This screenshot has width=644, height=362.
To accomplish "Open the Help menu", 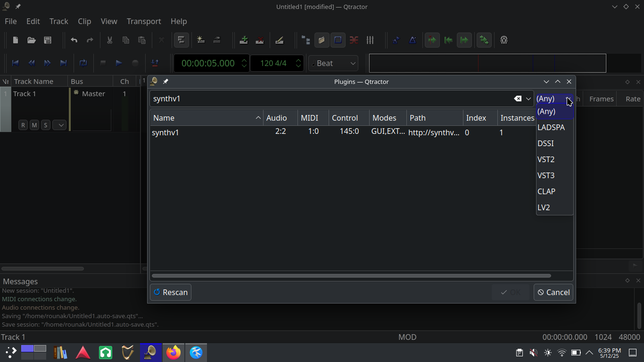I will tap(179, 21).
